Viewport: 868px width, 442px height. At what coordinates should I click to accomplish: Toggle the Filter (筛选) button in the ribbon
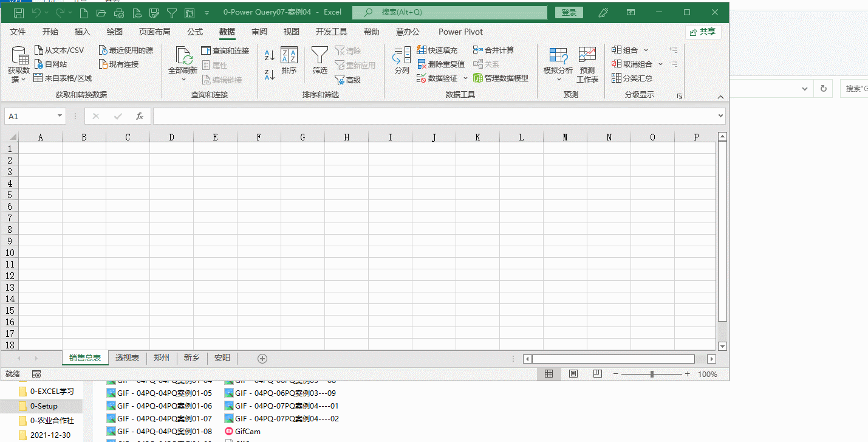(x=320, y=61)
